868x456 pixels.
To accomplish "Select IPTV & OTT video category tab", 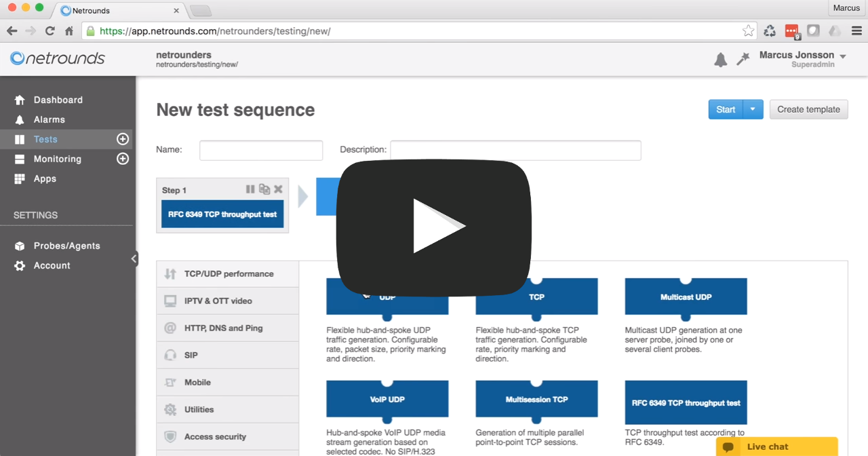I will pos(228,301).
